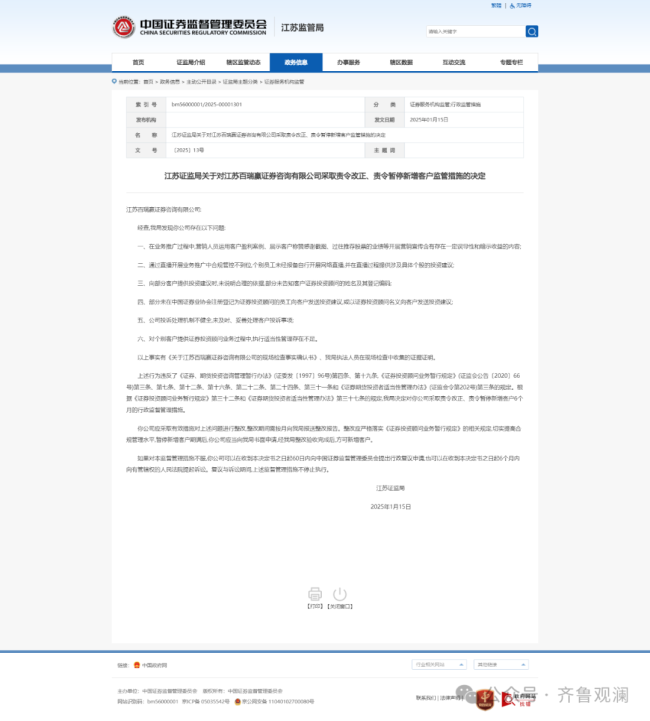Open the 中国政府网 footer link
The image size is (650, 721).
pos(154,665)
